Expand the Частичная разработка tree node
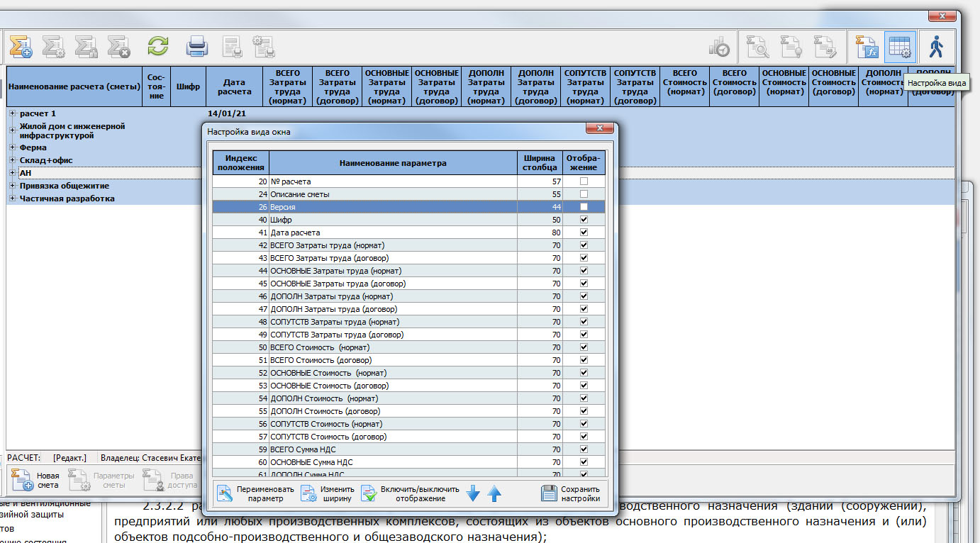This screenshot has height=543, width=980. (x=12, y=198)
